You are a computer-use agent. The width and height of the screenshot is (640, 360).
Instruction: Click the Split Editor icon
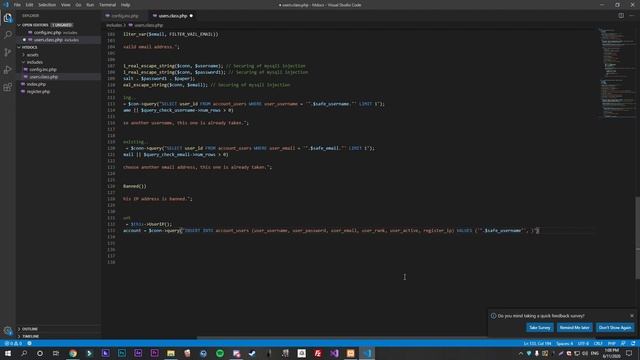(621, 16)
